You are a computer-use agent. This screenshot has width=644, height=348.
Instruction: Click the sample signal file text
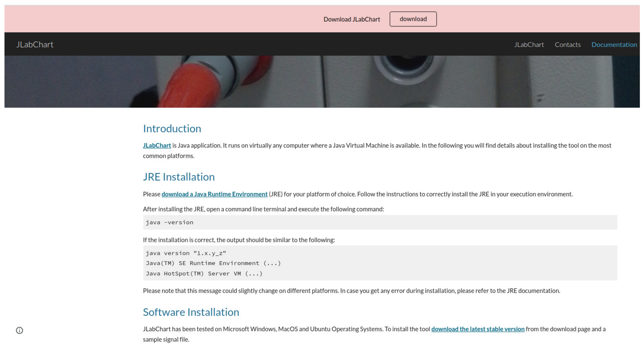coord(166,339)
